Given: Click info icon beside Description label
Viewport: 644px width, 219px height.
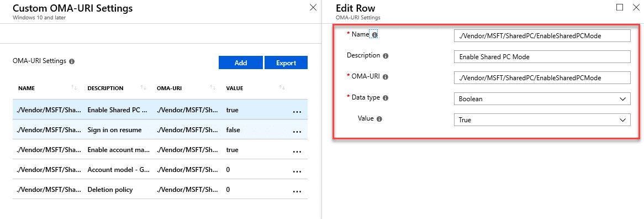Looking at the screenshot, I should pyautogui.click(x=386, y=56).
